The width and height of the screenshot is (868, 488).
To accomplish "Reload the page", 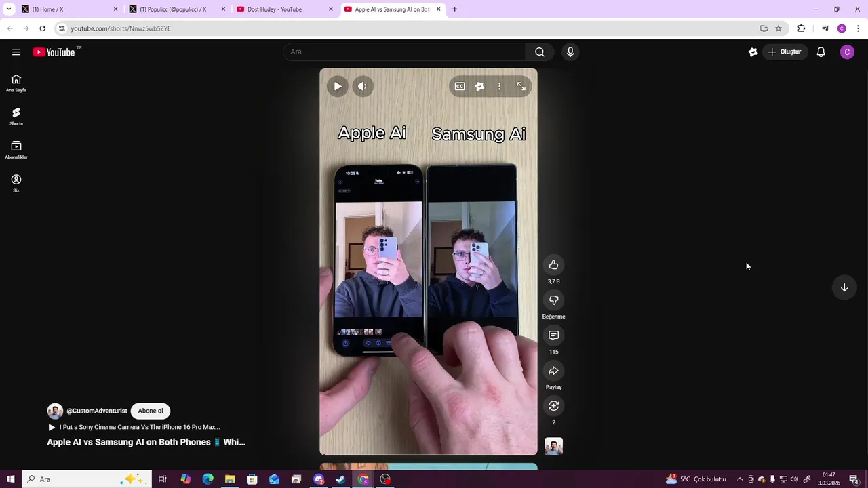I will point(42,28).
